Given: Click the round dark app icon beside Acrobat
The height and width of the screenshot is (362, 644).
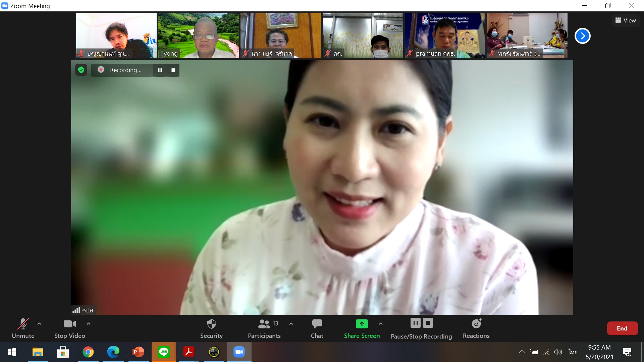Looking at the screenshot, I should 214,352.
